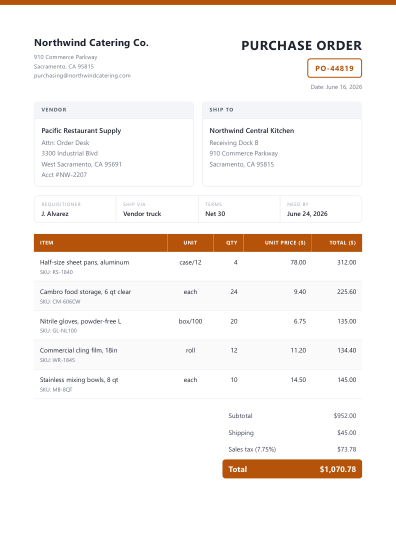Image resolution: width=396 pixels, height=560 pixels.
Task: Click the 3300 Industrial Blvd address line
Action: tap(70, 154)
